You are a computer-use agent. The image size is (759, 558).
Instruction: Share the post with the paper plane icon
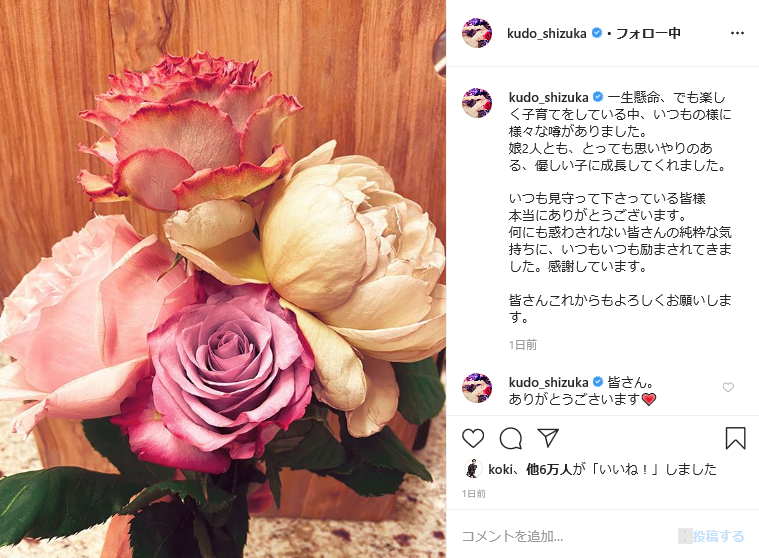pyautogui.click(x=548, y=438)
